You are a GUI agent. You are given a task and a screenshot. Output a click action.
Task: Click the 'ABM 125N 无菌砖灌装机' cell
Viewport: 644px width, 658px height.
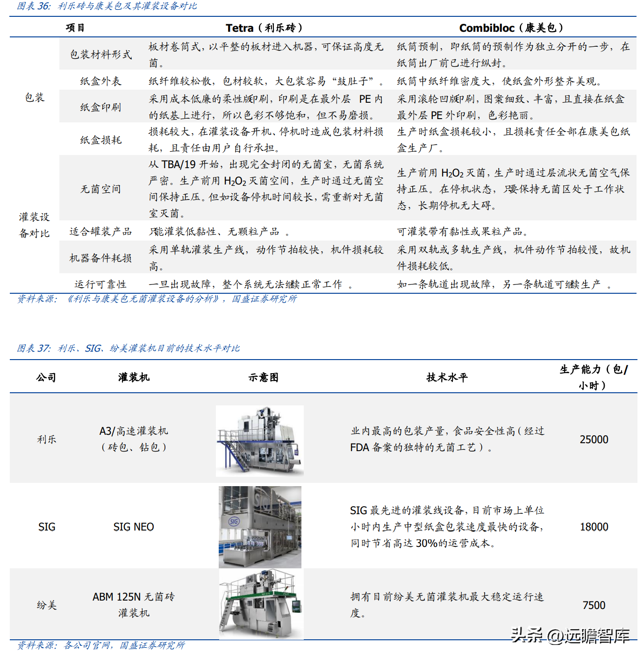(x=134, y=605)
